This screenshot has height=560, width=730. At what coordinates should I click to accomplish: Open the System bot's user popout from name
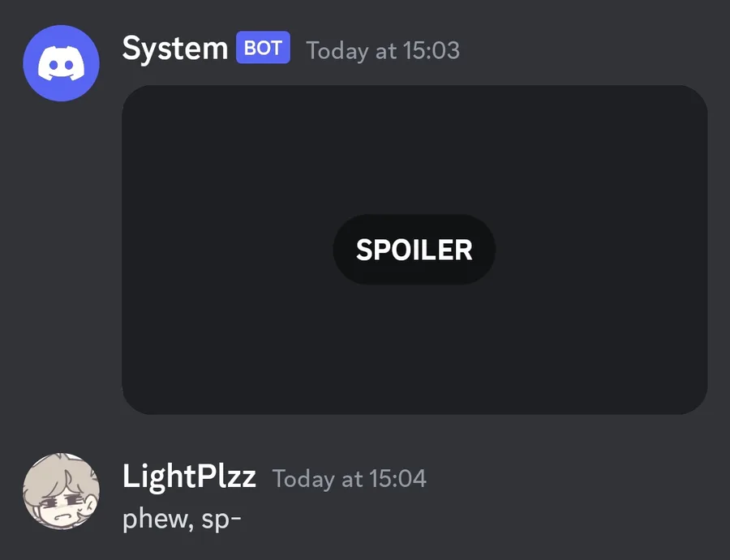[174, 49]
